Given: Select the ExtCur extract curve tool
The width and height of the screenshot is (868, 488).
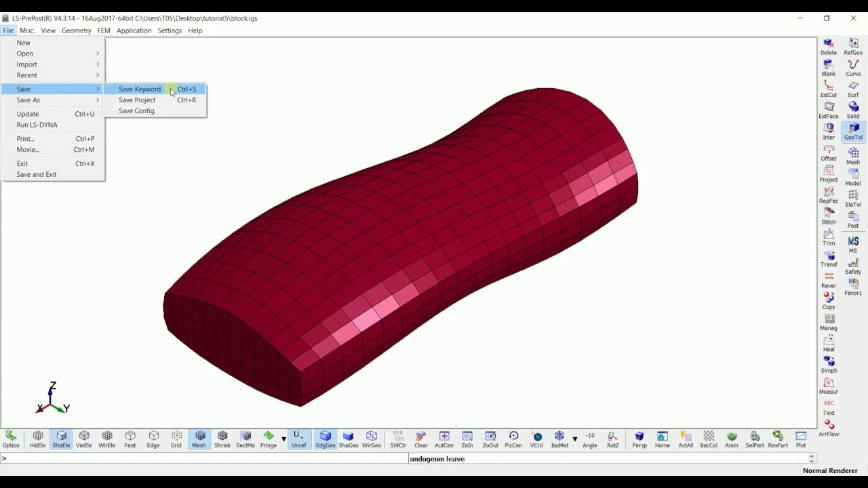Looking at the screenshot, I should pyautogui.click(x=829, y=88).
